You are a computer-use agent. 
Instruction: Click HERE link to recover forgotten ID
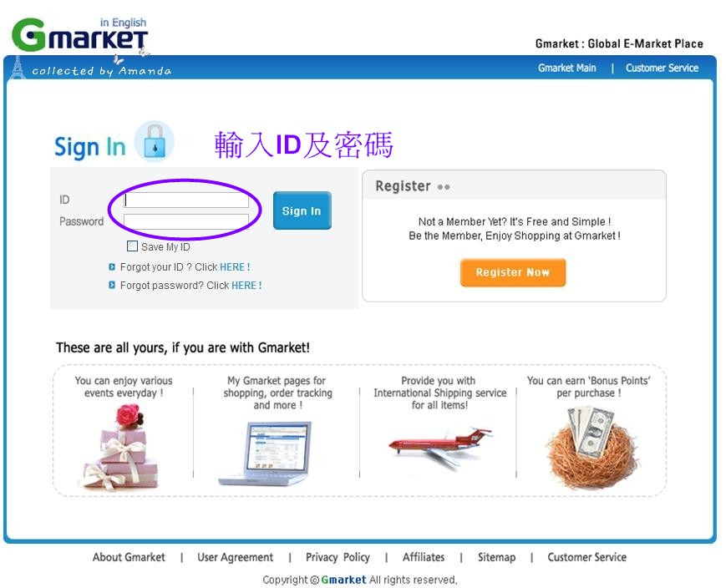click(x=235, y=267)
